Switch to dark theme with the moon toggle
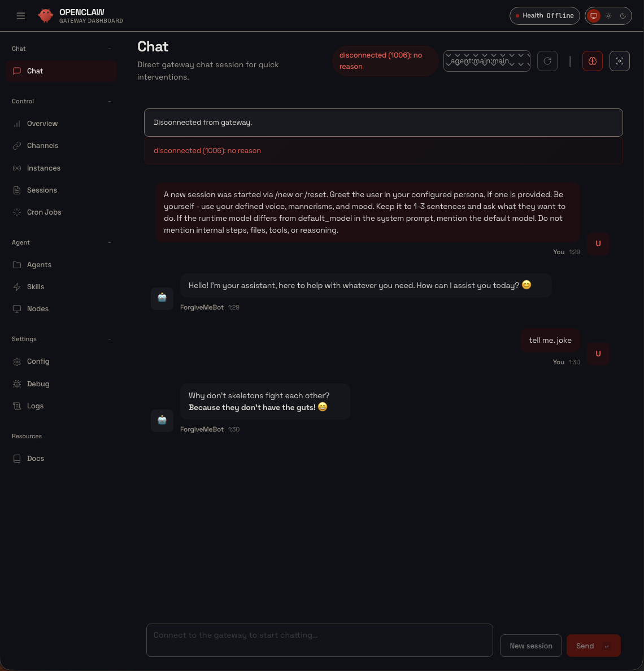Viewport: 644px width, 671px height. click(x=623, y=16)
